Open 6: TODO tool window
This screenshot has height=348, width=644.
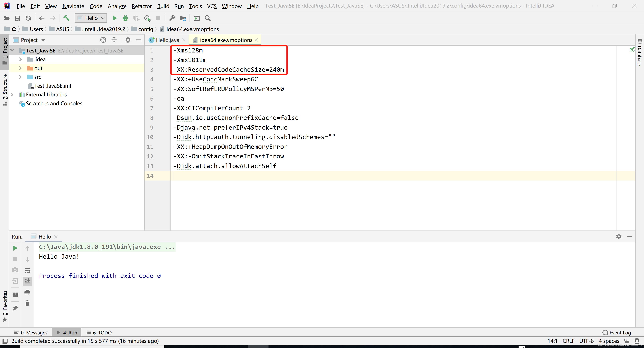[99, 333]
